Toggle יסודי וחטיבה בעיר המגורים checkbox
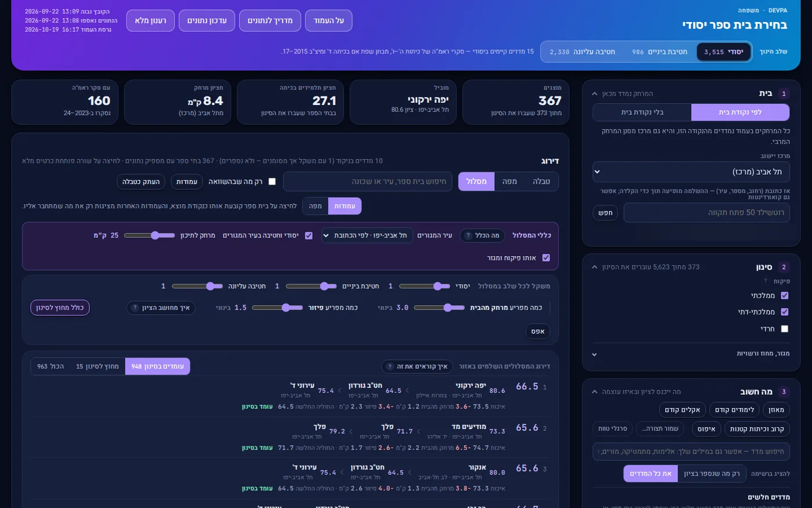 pyautogui.click(x=309, y=236)
